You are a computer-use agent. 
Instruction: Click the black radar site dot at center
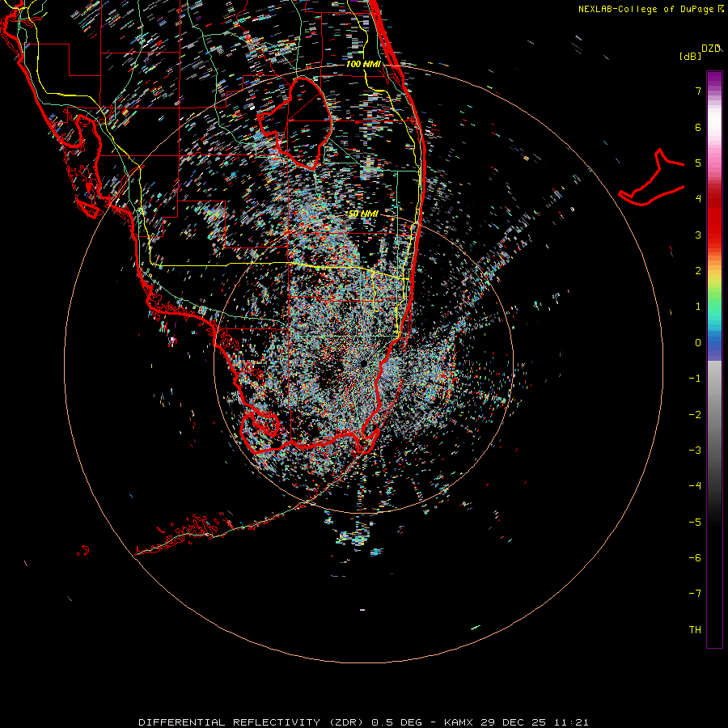coord(363,363)
